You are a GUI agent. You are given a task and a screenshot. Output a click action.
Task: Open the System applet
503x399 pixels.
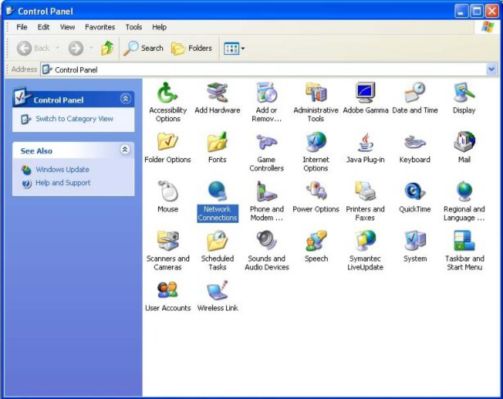415,246
